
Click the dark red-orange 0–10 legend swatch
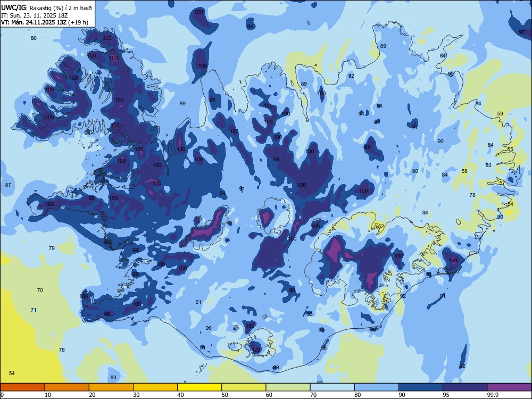coord(22,387)
